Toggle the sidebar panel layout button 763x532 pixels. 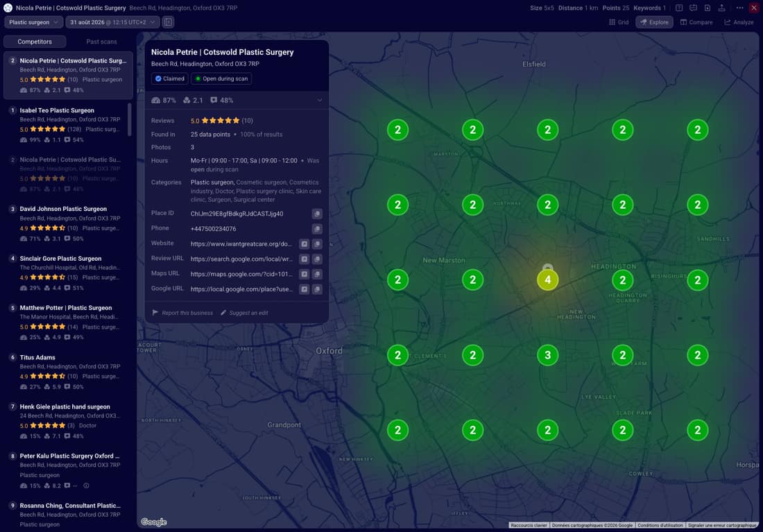pos(168,22)
